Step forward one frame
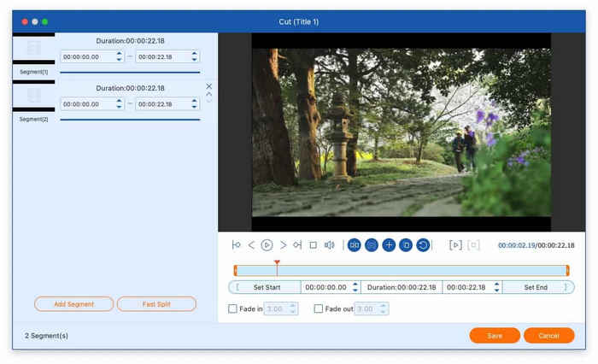Viewport: 598px width, 364px height. 283,245
